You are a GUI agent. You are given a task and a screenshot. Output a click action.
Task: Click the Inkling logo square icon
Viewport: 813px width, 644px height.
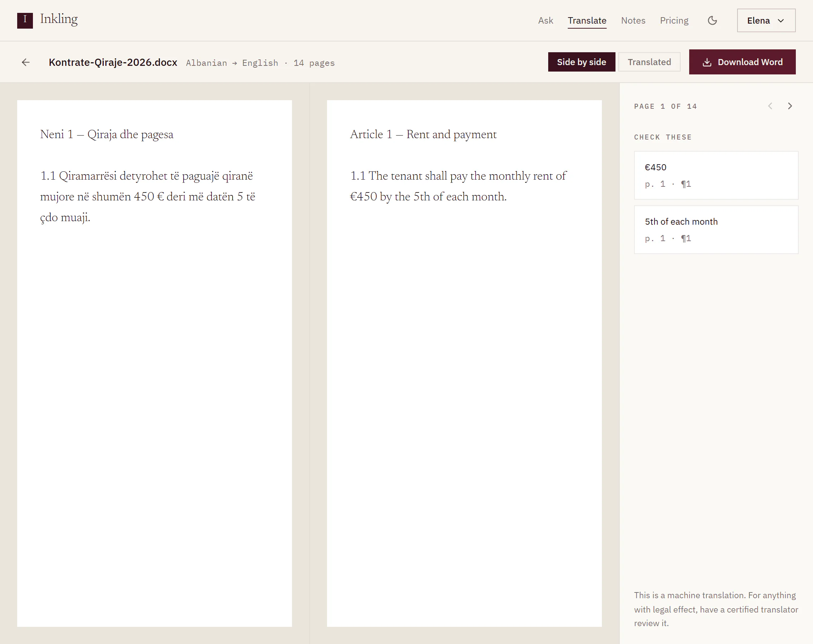tap(25, 20)
